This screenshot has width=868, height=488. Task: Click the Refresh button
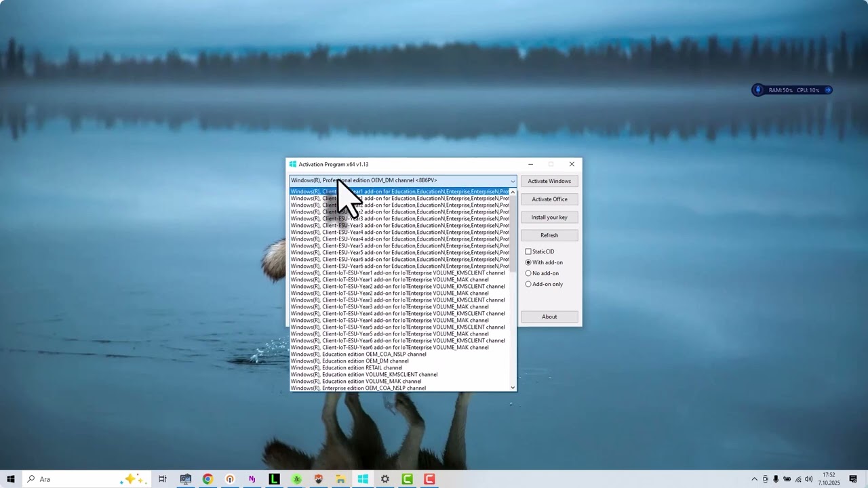coord(549,235)
